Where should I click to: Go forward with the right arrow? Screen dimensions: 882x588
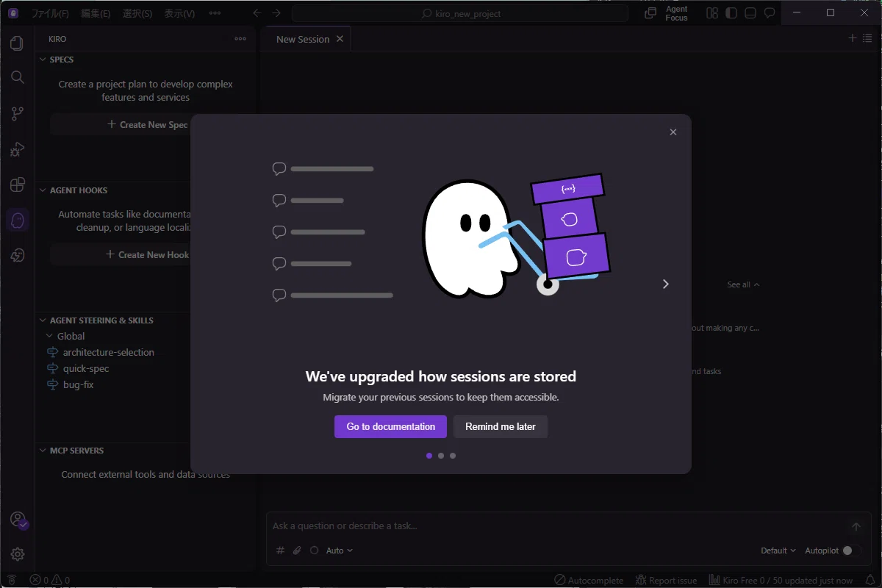(276, 13)
